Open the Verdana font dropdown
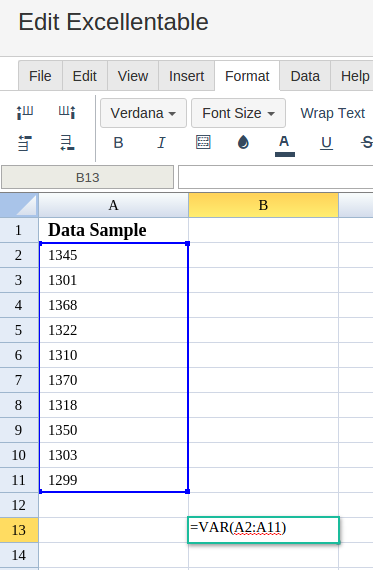This screenshot has height=570, width=373. (143, 113)
